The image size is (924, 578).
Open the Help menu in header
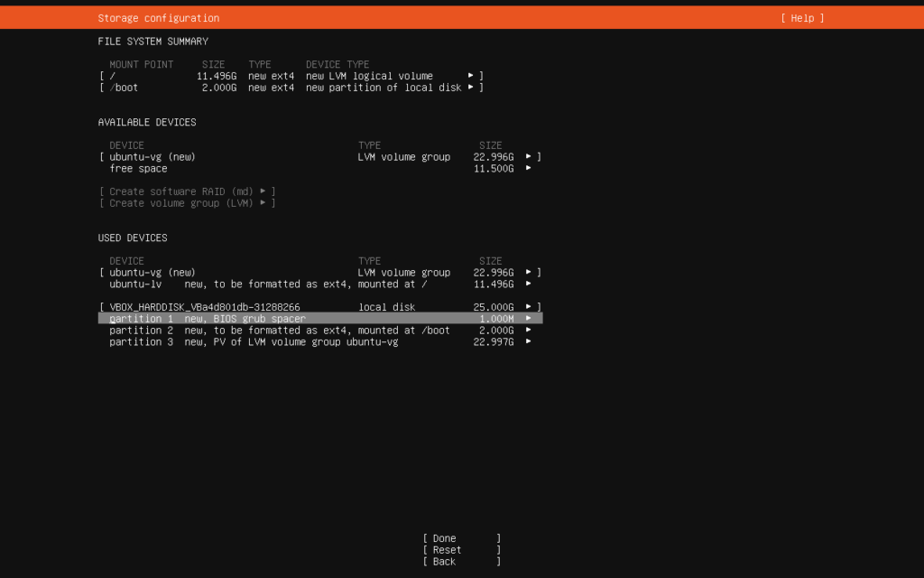(x=802, y=18)
